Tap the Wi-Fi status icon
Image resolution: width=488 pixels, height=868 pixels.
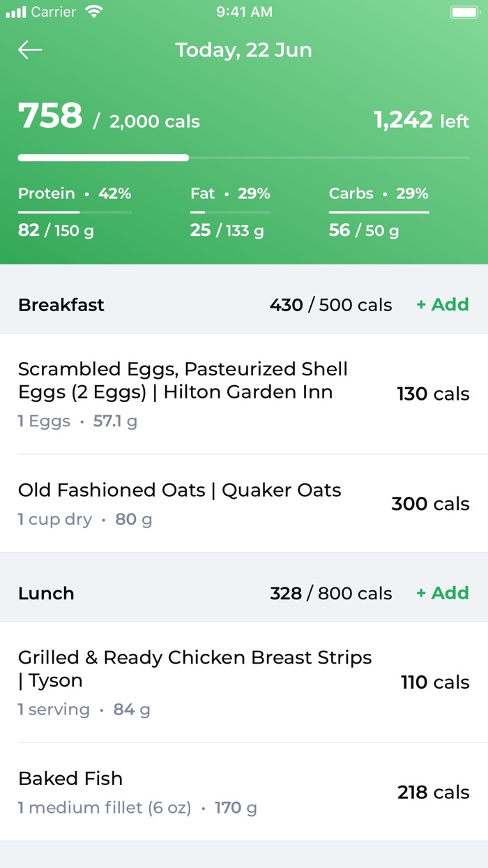[93, 12]
